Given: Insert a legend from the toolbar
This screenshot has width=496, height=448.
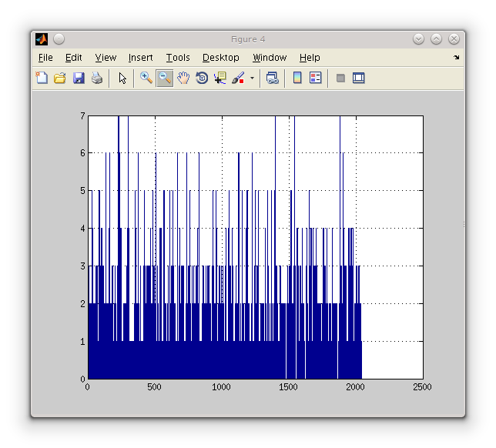Looking at the screenshot, I should tap(315, 78).
